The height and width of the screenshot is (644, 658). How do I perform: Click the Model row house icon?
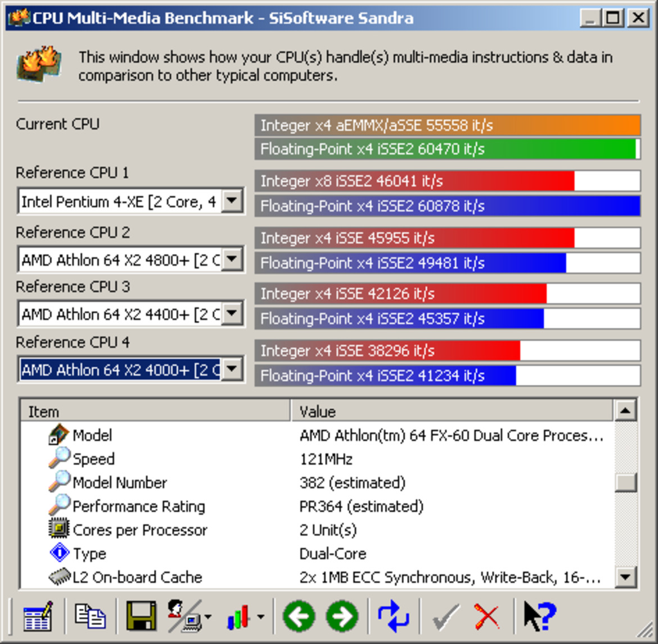pos(58,434)
